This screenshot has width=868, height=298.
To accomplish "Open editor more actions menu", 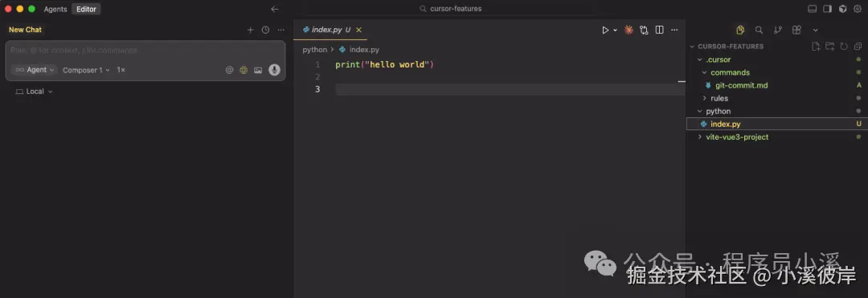I will [674, 30].
